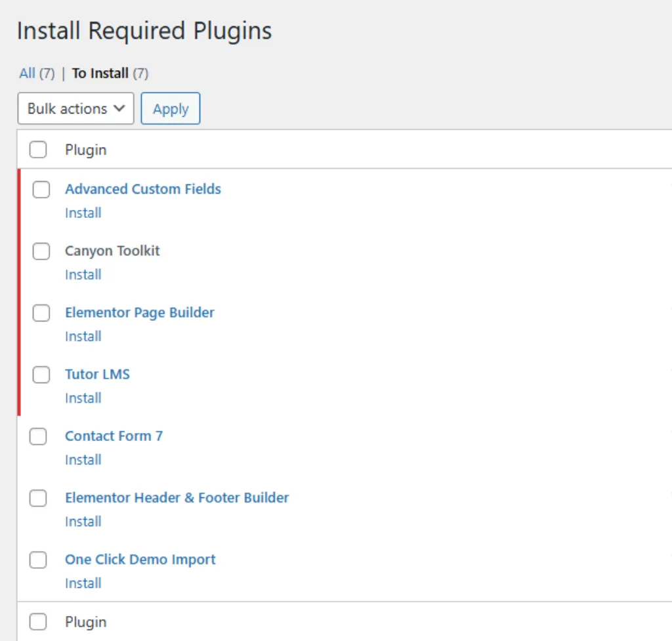Viewport: 672px width, 641px height.
Task: Check the Advanced Custom Fields checkbox
Action: (41, 190)
